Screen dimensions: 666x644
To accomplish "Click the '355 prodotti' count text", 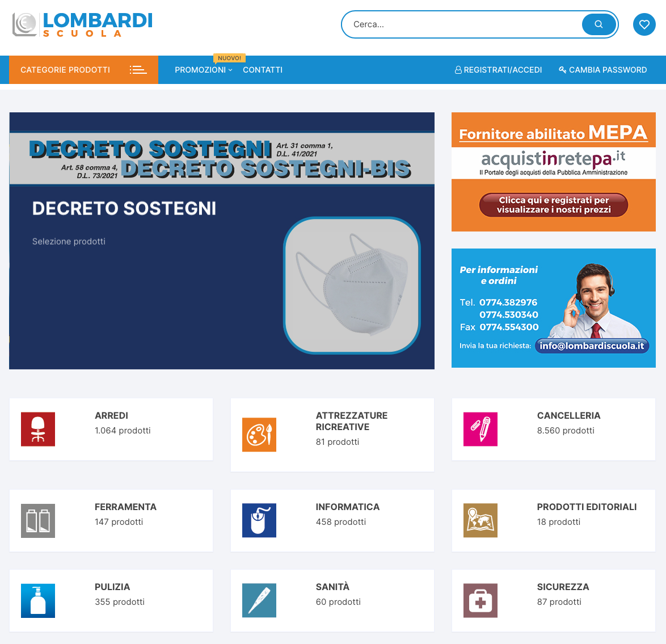I will pyautogui.click(x=120, y=601).
